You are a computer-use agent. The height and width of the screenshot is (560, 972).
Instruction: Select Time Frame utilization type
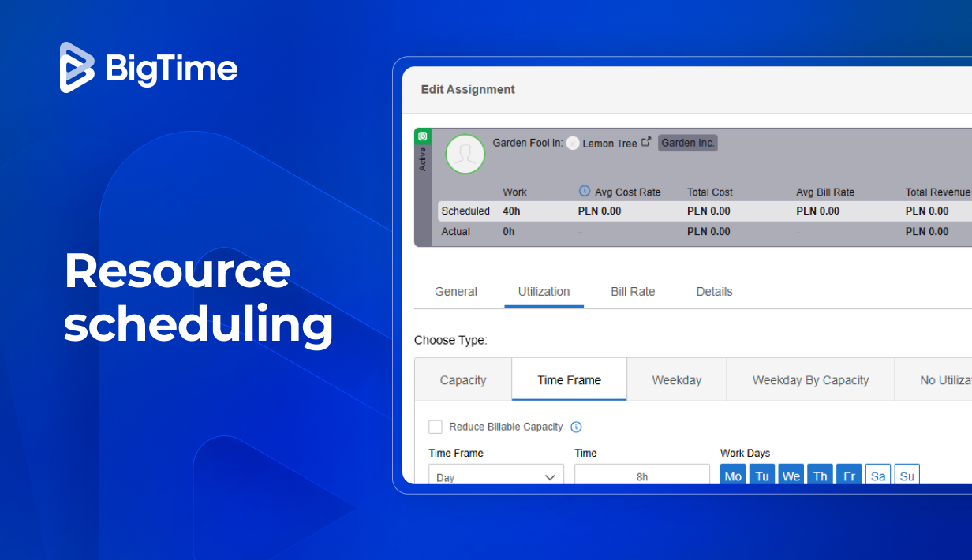tap(569, 379)
